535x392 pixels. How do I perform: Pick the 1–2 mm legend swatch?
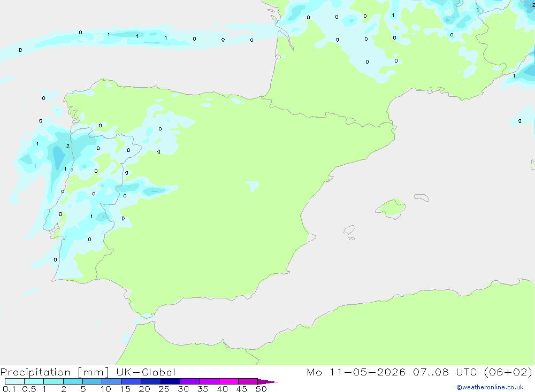[x=53, y=381]
